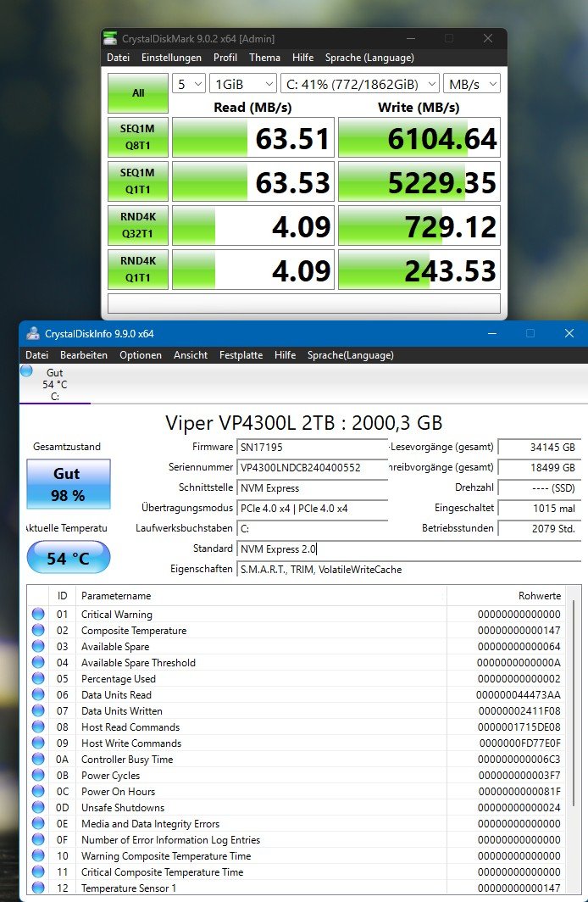Open Profil menu in CrystalDiskMark
This screenshot has width=588, height=902.
coord(225,58)
